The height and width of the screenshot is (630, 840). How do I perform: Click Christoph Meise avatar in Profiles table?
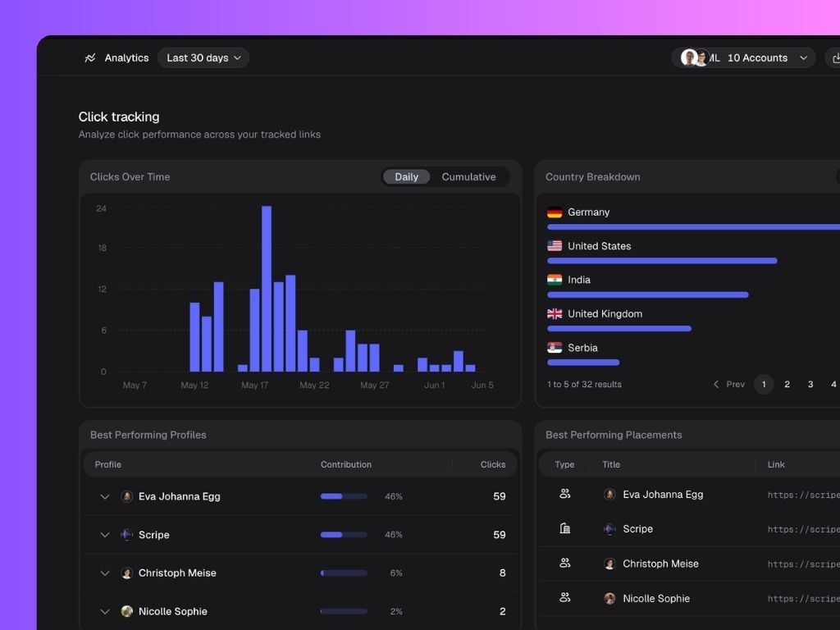tap(127, 573)
